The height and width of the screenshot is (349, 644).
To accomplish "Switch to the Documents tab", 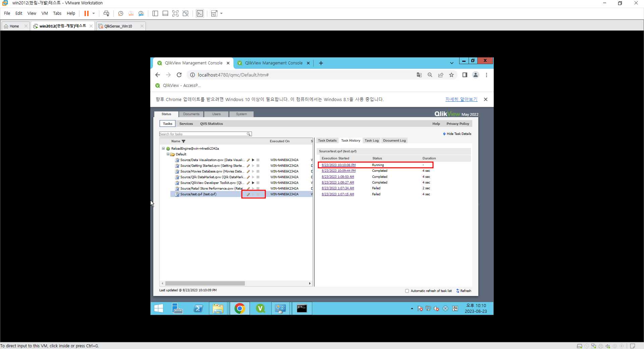I will [x=191, y=114].
